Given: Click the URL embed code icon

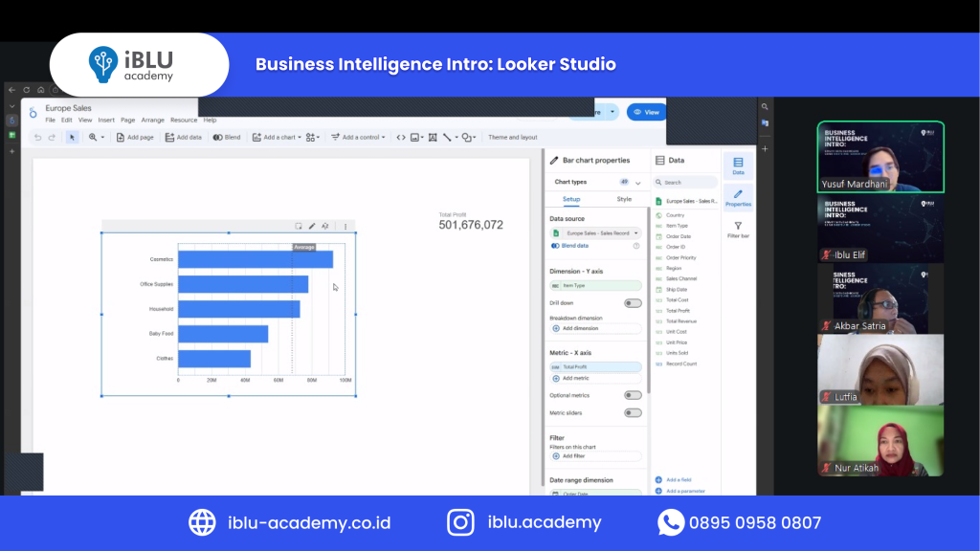Looking at the screenshot, I should point(401,137).
